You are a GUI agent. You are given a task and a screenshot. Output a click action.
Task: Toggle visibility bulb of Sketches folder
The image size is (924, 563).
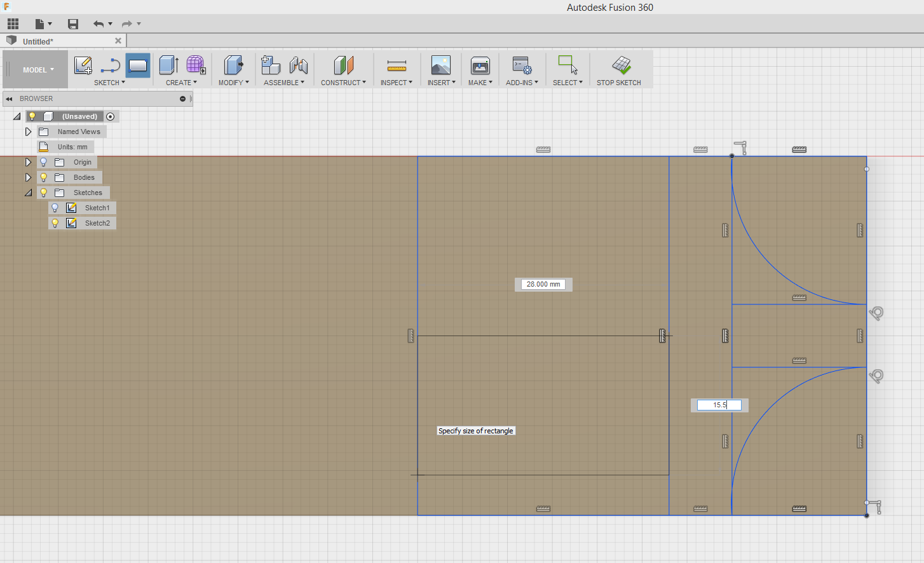click(x=44, y=193)
